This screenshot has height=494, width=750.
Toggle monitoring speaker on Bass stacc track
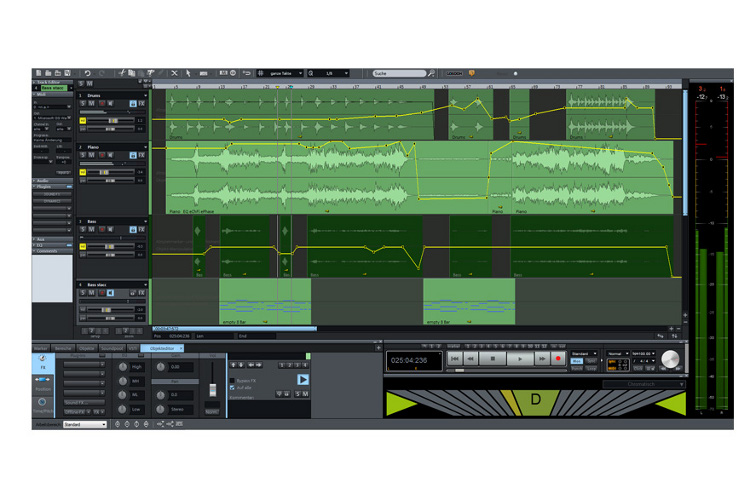(110, 293)
